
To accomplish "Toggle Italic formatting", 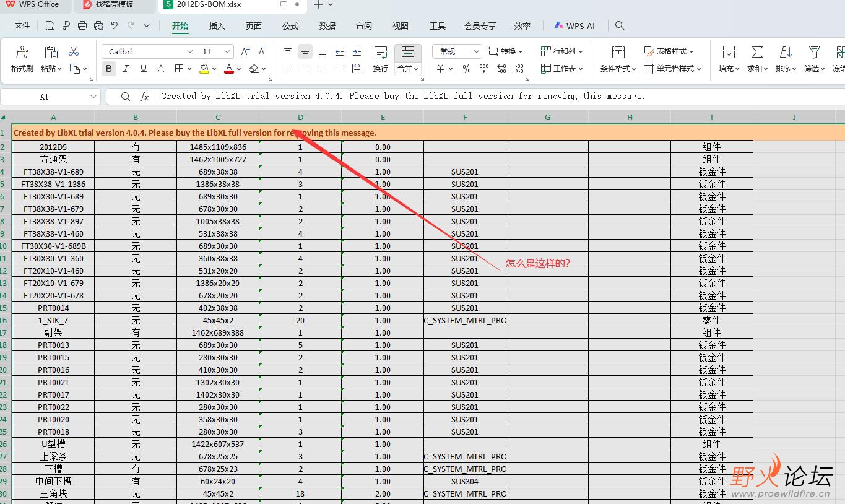I will (x=126, y=69).
